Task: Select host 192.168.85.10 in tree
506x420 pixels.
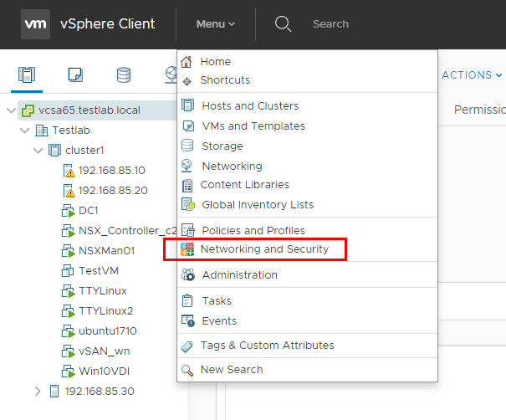Action: click(x=112, y=170)
